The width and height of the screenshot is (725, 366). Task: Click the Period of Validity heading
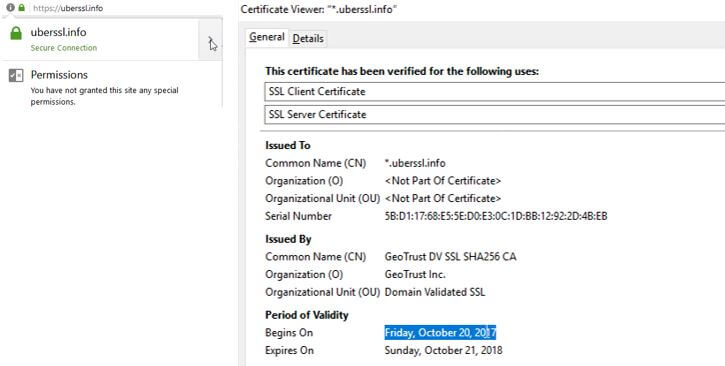point(307,315)
